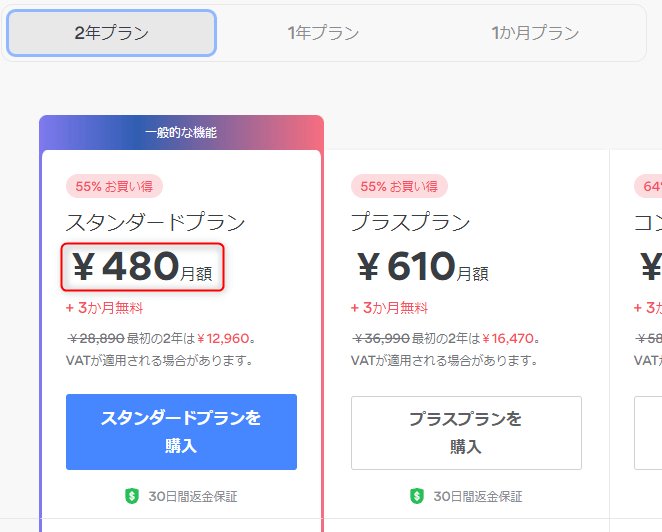Click the ¥480 月額 price
Image resolution: width=662 pixels, height=532 pixels.
click(142, 267)
